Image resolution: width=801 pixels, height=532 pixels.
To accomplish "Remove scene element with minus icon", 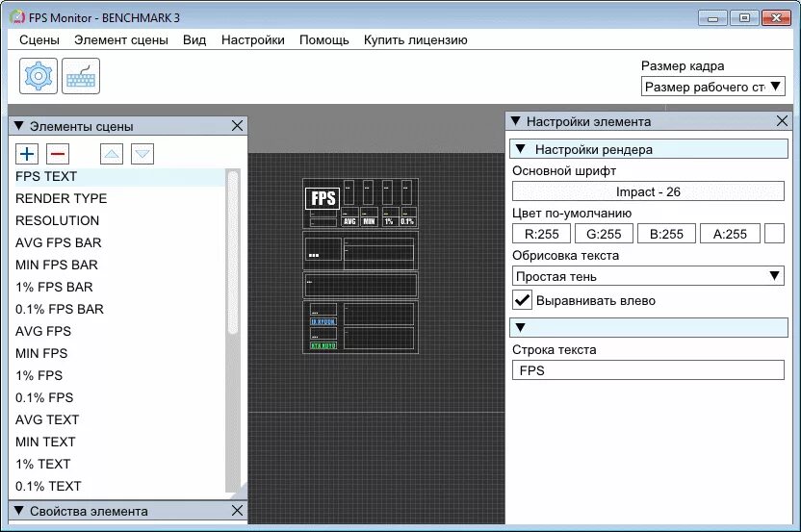I will click(58, 154).
